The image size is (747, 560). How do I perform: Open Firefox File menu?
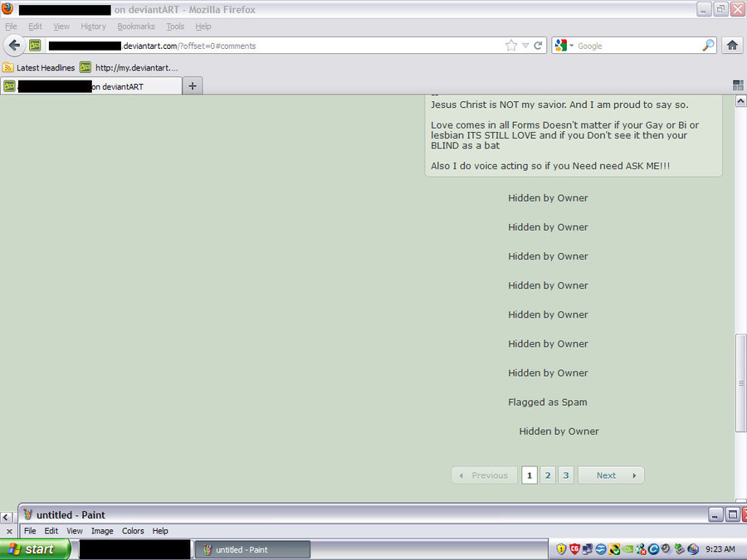click(x=11, y=27)
